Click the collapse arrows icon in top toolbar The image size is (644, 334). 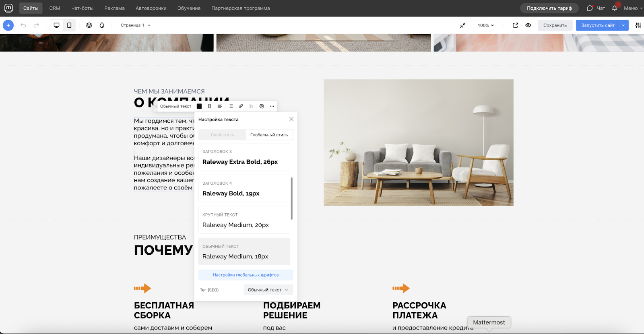coord(463,25)
